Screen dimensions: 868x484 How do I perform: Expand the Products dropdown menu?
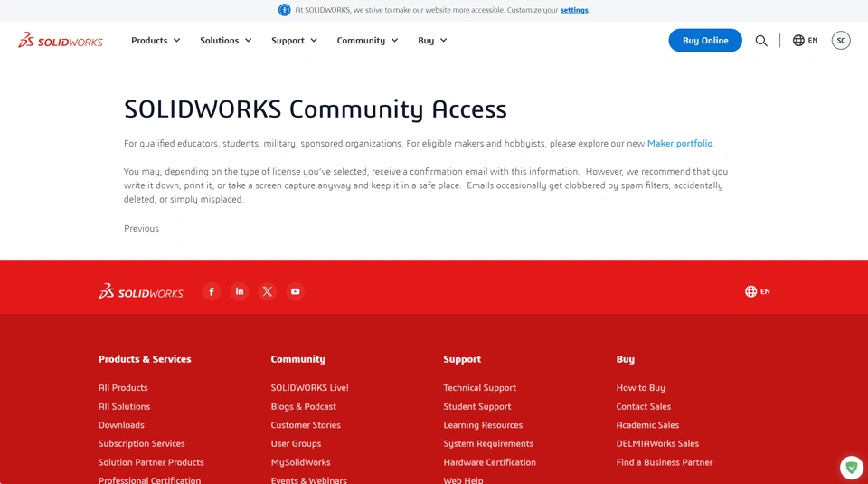[156, 41]
